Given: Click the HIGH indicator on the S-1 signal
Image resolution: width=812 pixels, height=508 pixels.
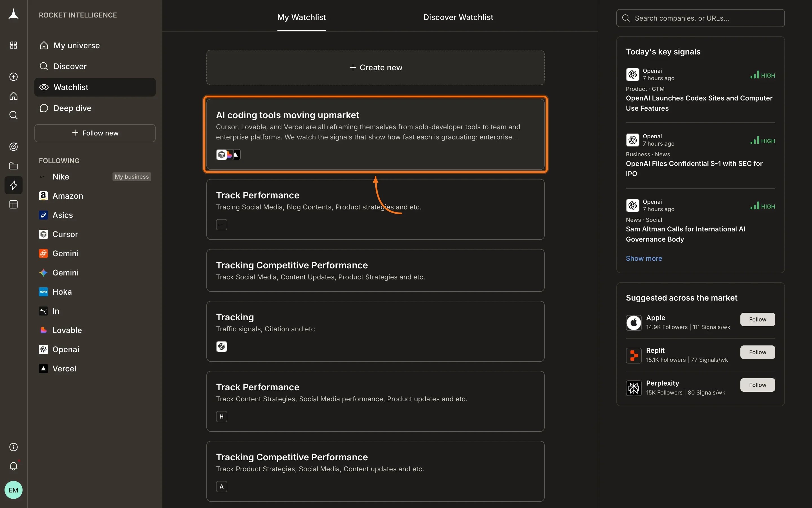Looking at the screenshot, I should [x=762, y=141].
